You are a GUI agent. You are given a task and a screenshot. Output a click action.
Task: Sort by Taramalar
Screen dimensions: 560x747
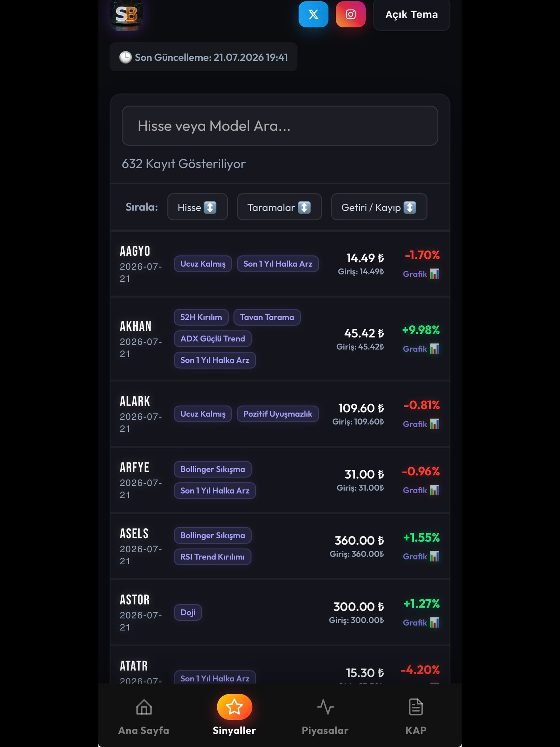pos(279,207)
